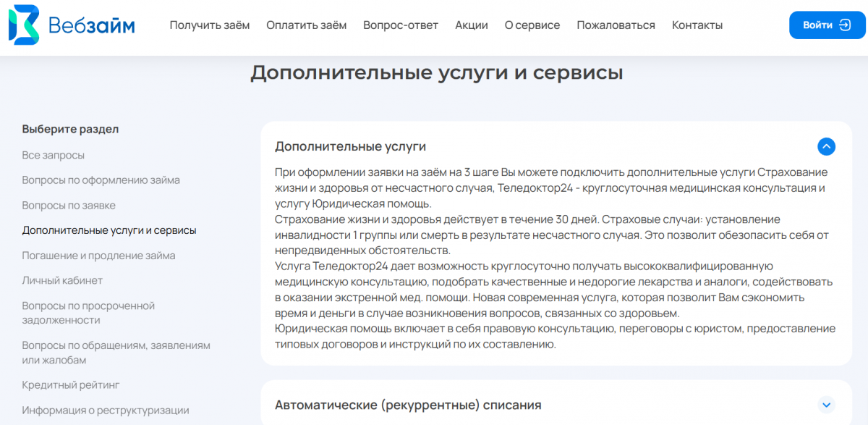This screenshot has height=425, width=868.
Task: Click the sentence starting Юридическая помощь включает
Action: [x=555, y=337]
